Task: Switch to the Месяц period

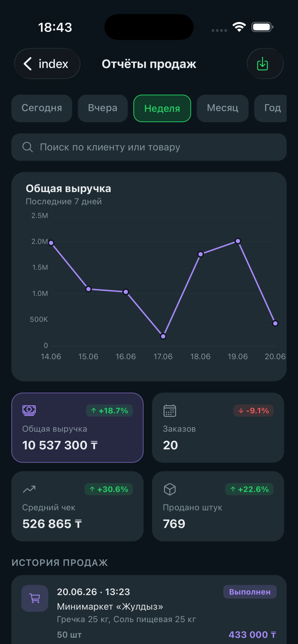Action: 222,108
